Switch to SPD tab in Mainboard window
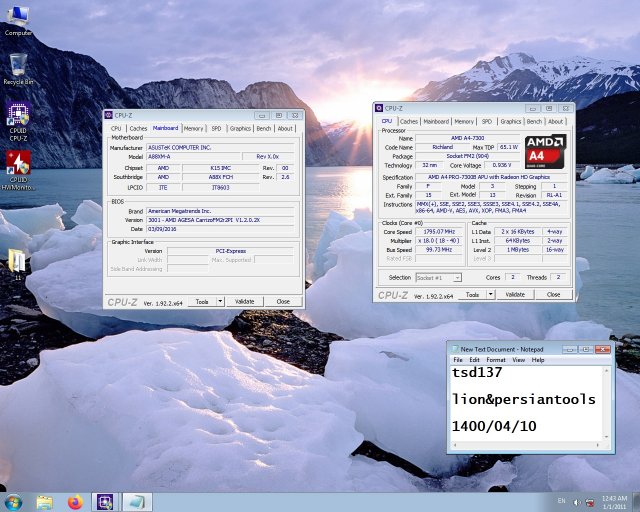The height and width of the screenshot is (512, 640). tap(216, 128)
